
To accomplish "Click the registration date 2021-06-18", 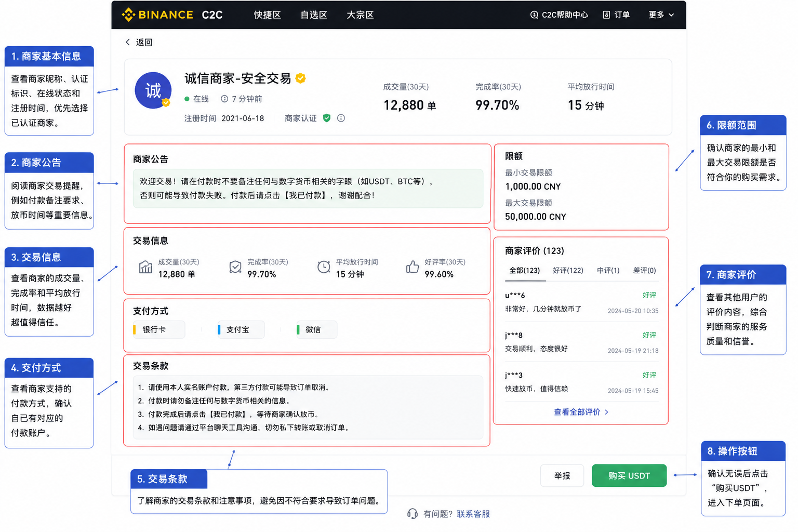I will [243, 118].
